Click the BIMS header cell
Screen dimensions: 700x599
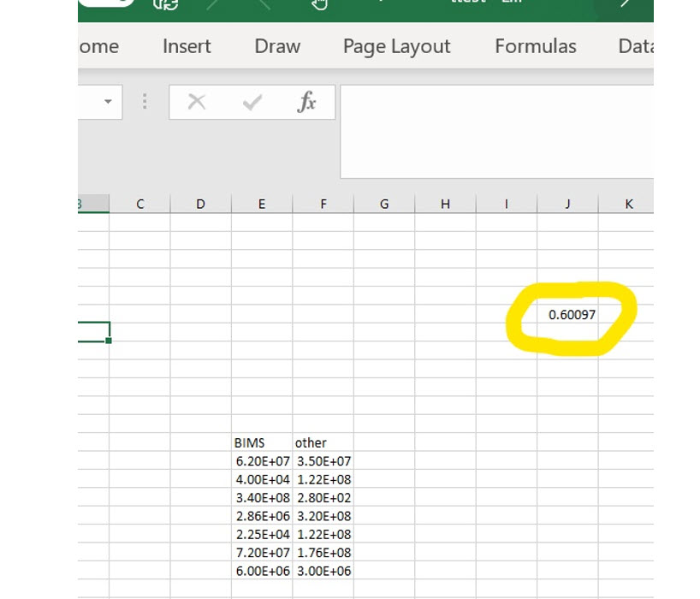point(262,442)
